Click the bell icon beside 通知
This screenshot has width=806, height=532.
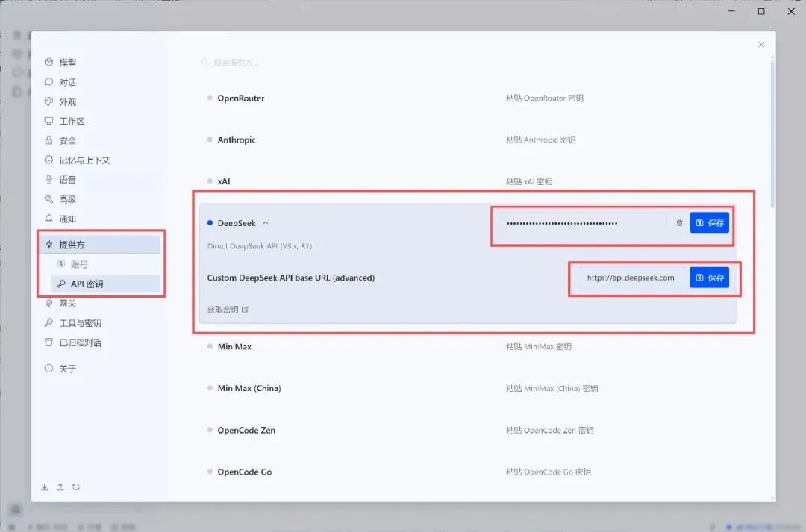[x=49, y=219]
